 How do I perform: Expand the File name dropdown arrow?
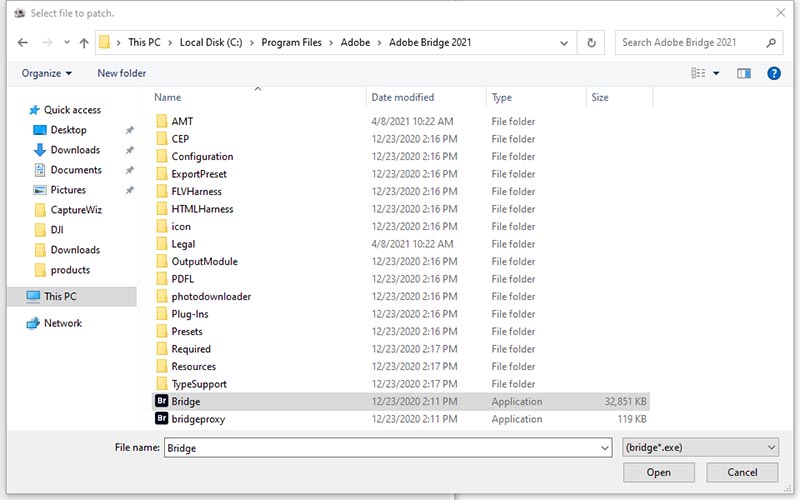pos(605,448)
